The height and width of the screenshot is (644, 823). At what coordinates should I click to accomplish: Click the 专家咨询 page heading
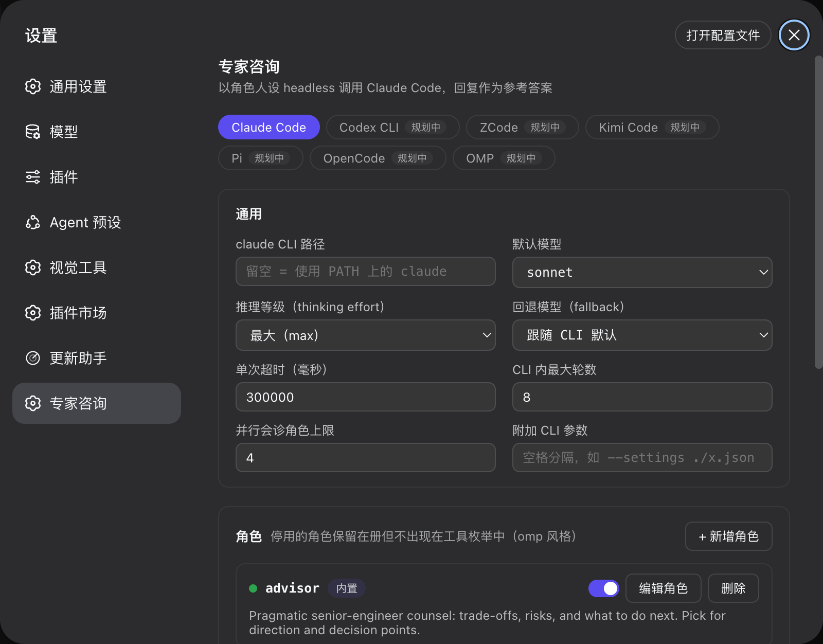[249, 66]
